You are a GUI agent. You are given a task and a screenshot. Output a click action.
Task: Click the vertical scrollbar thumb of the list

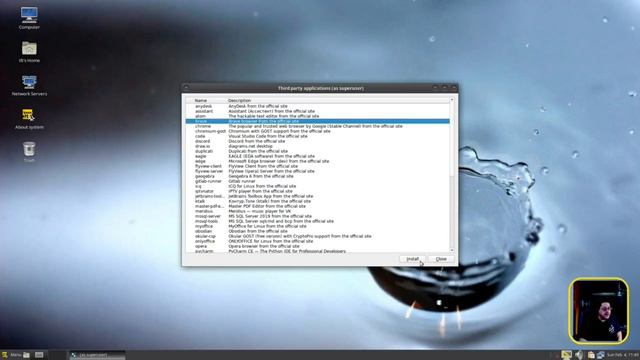[452, 139]
